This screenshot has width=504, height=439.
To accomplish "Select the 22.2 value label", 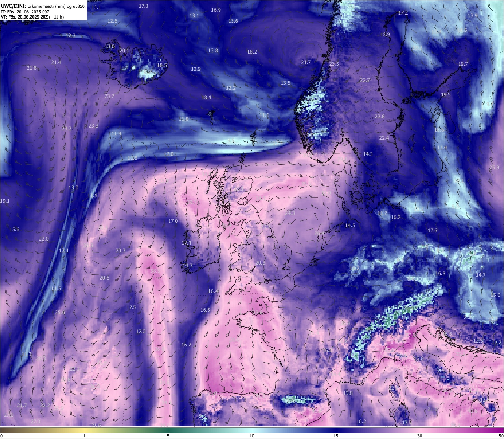I will [x=45, y=405].
